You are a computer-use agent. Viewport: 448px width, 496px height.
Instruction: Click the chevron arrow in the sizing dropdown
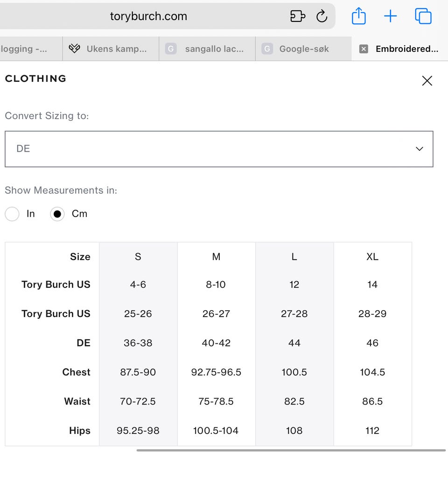coord(419,149)
